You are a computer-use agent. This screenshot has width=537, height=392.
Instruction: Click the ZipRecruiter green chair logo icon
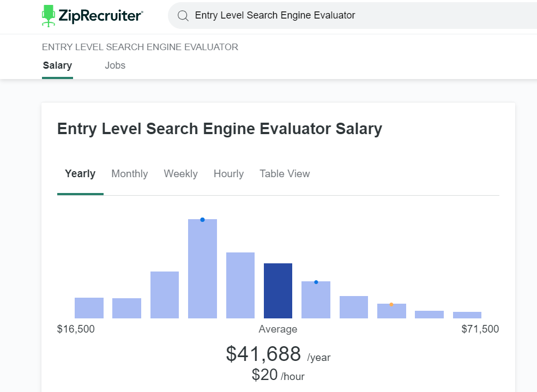click(x=49, y=16)
